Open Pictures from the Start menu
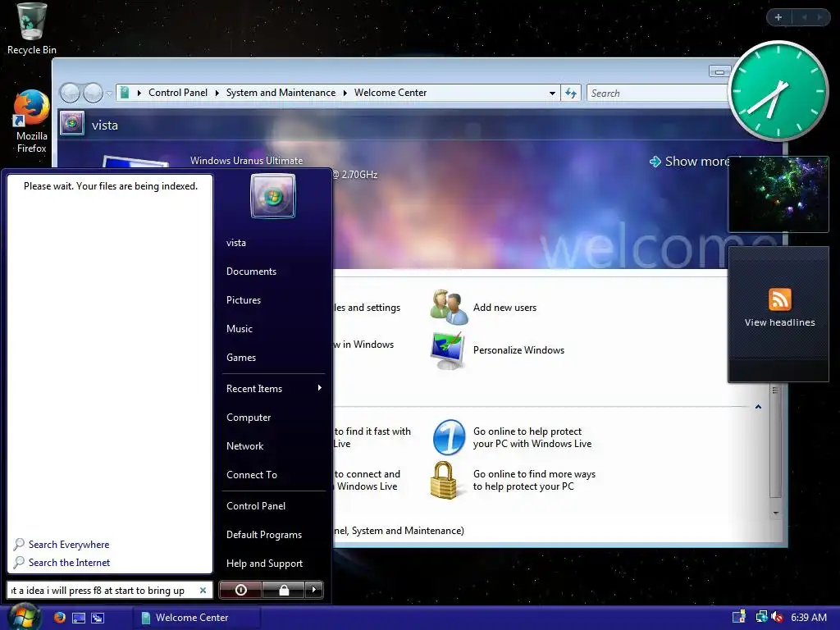 pyautogui.click(x=244, y=300)
